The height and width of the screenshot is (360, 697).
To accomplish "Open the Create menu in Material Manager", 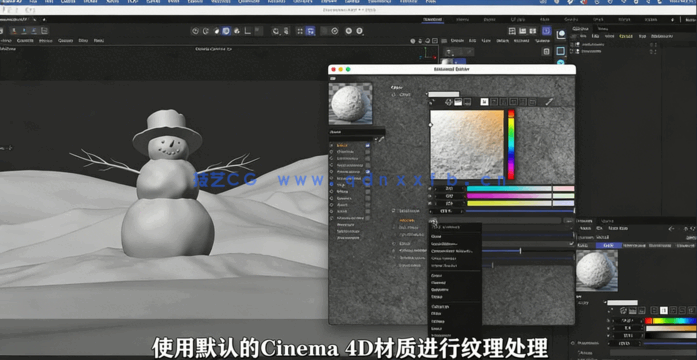I will (x=457, y=40).
